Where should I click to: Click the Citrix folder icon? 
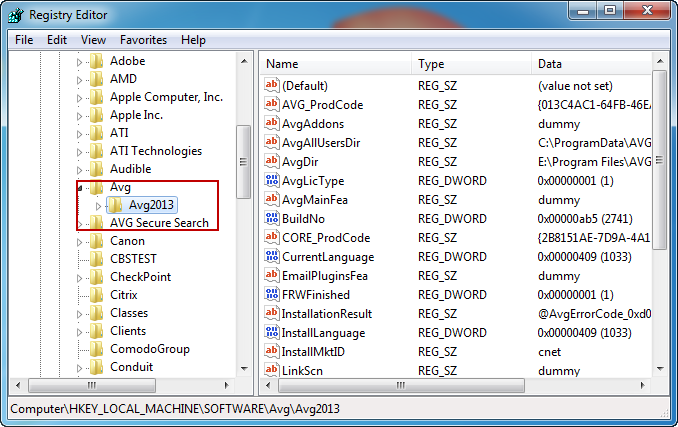[x=96, y=295]
